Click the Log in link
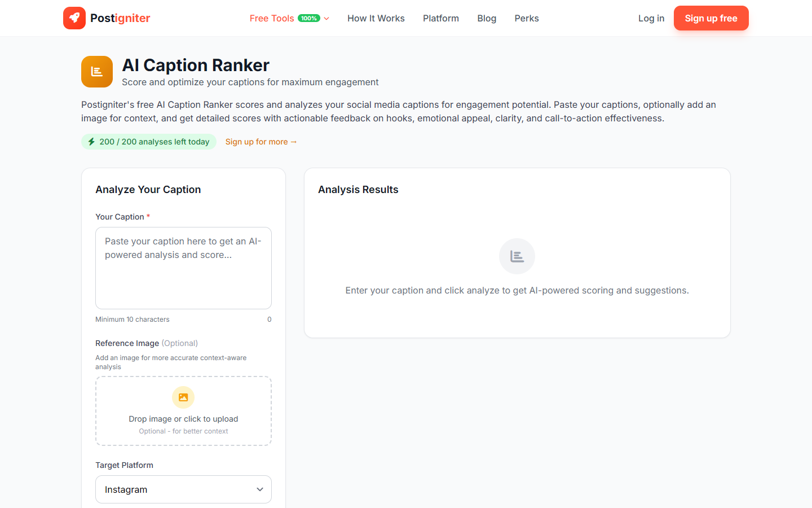 651,18
